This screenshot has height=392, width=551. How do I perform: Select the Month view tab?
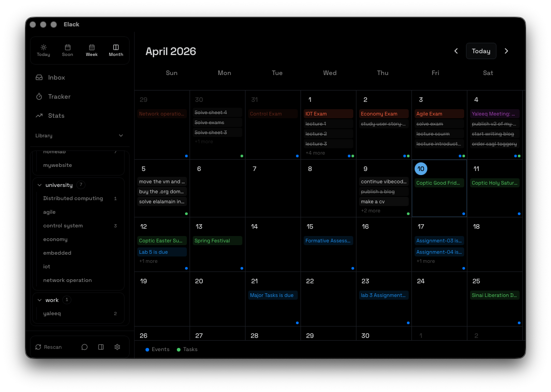[116, 50]
